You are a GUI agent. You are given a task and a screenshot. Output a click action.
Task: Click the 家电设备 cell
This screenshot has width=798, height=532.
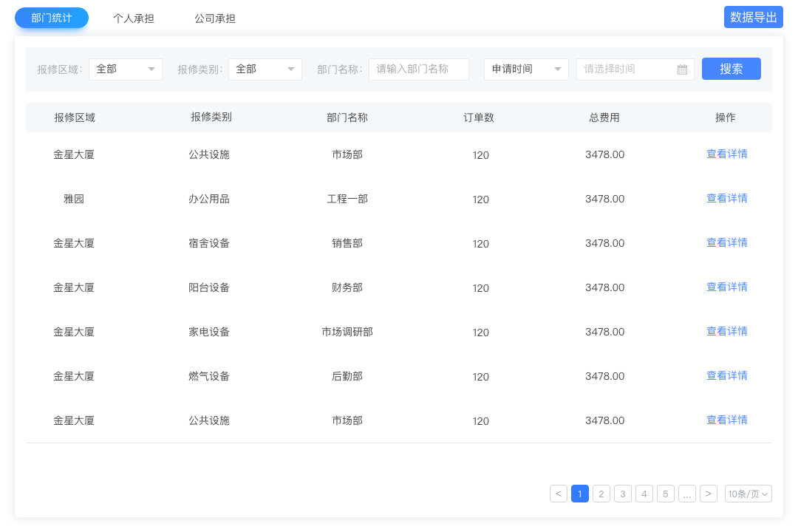tap(208, 332)
